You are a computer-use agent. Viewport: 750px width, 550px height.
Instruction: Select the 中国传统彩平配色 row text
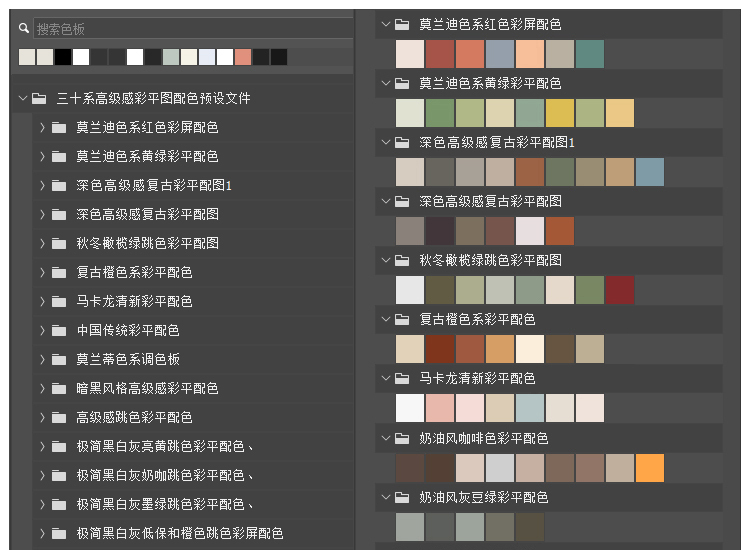[x=128, y=330]
